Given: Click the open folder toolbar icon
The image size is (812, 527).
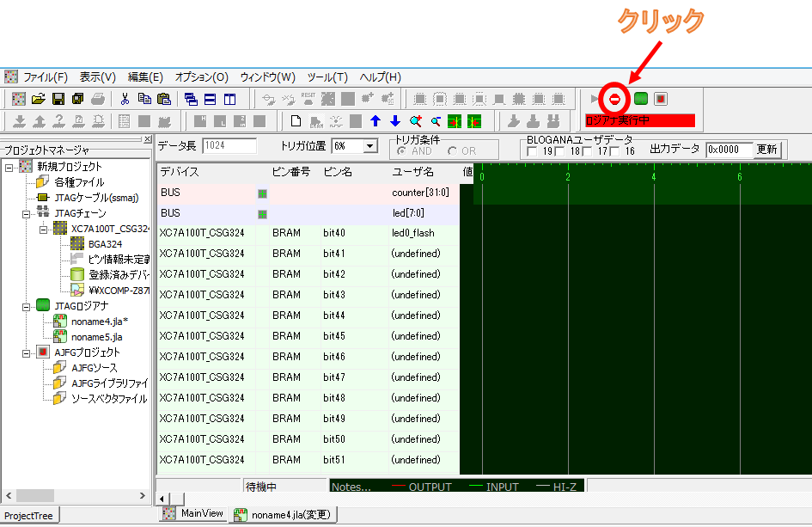Looking at the screenshot, I should [39, 99].
